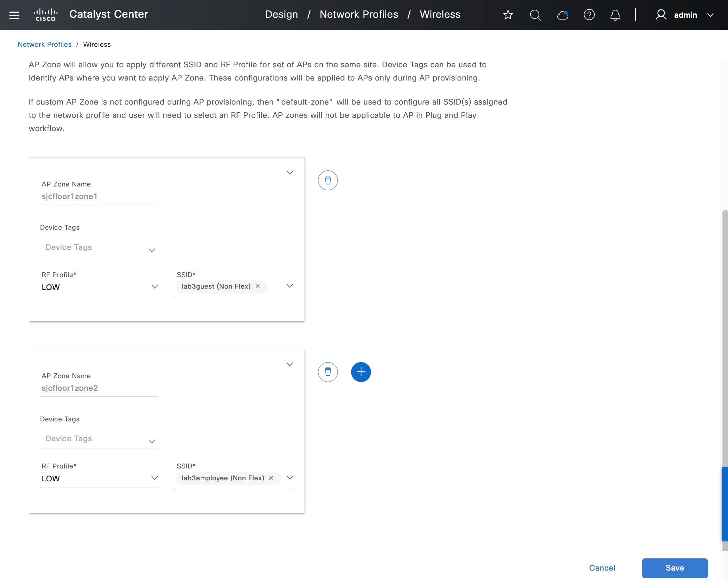Delete the sjcfloor1zone2 AP zone
This screenshot has height=580, width=728.
coord(327,372)
